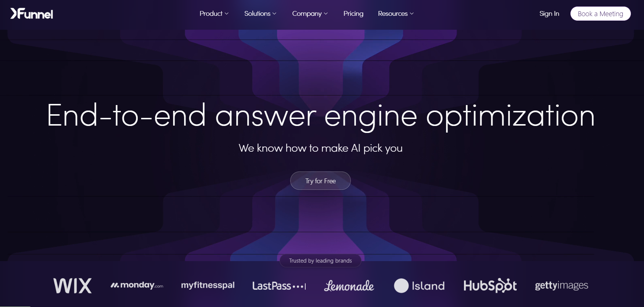Click the xFunnel logo in the header
The width and height of the screenshot is (644, 307).
click(x=32, y=14)
